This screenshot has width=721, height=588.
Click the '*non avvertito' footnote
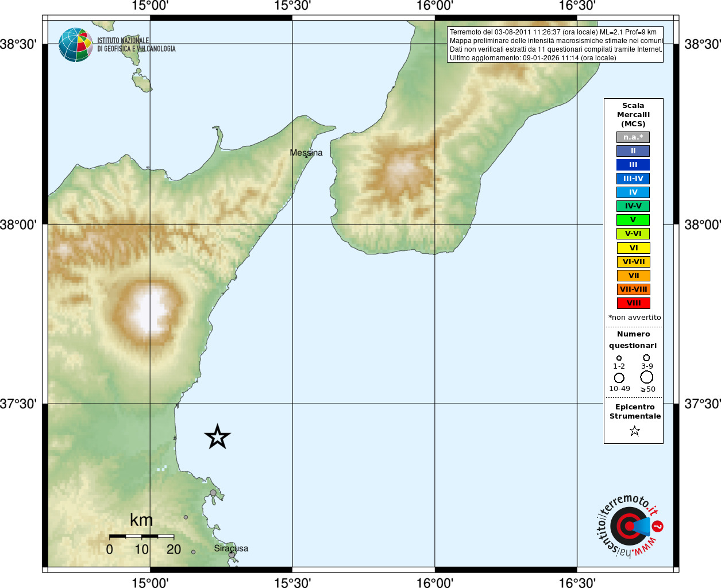[635, 318]
